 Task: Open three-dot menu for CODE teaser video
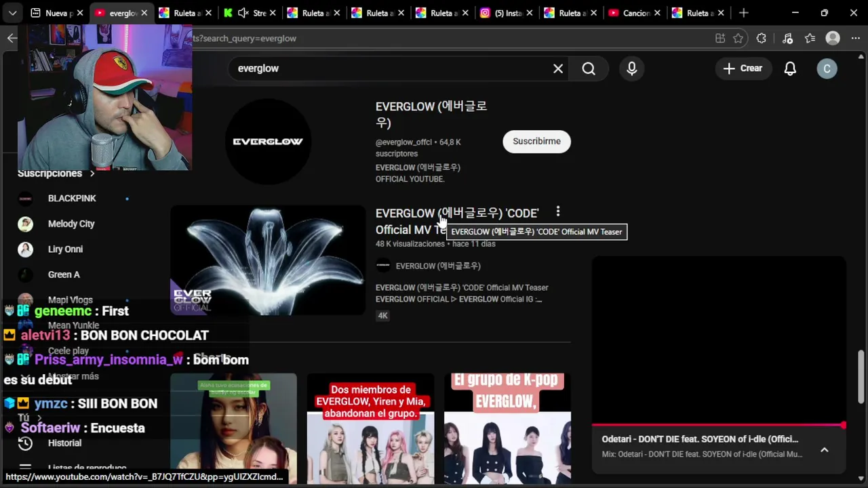point(558,212)
